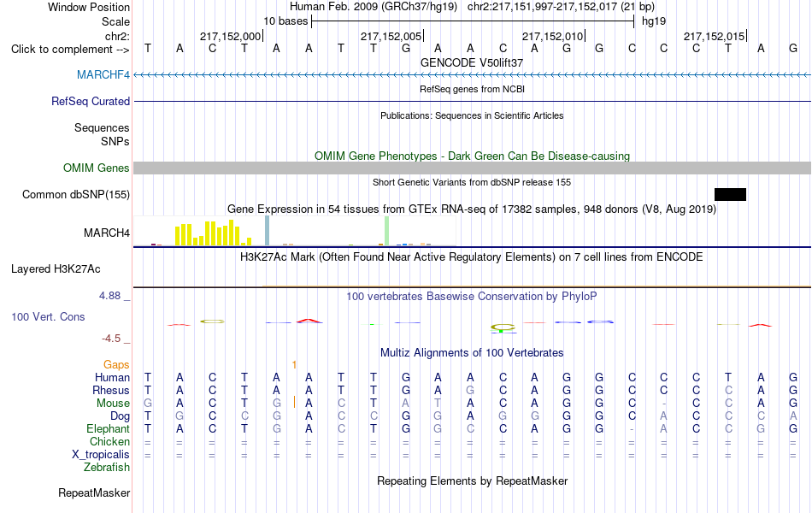This screenshot has width=812, height=513.
Task: Open Short Genetic Variants from dbSNP title
Action: coord(472,182)
